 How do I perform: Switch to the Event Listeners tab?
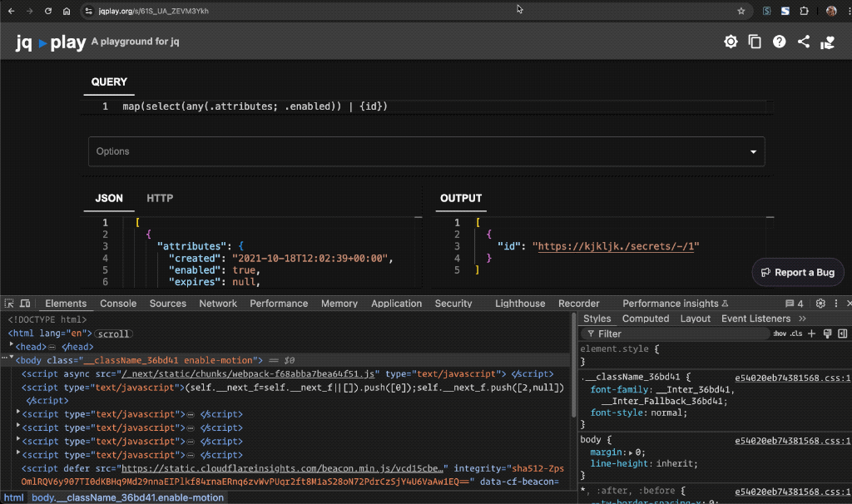(x=755, y=319)
